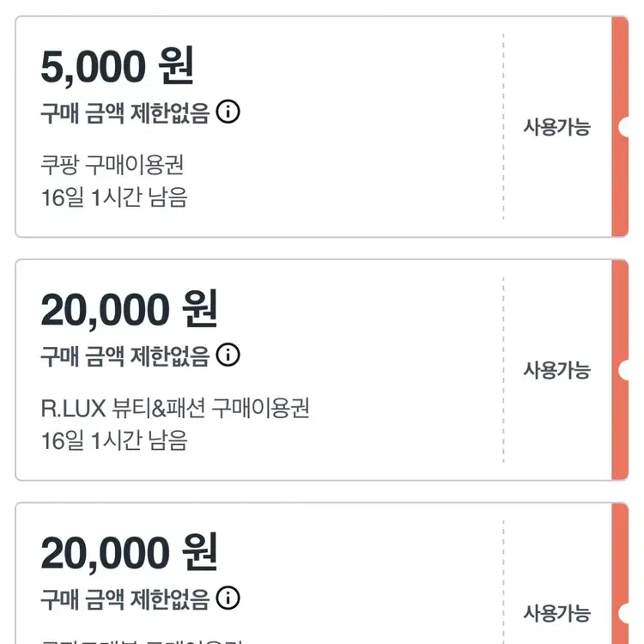Open info icon on the 5,000 원 coupon
Viewport: 644px width, 644px height.
tap(228, 112)
